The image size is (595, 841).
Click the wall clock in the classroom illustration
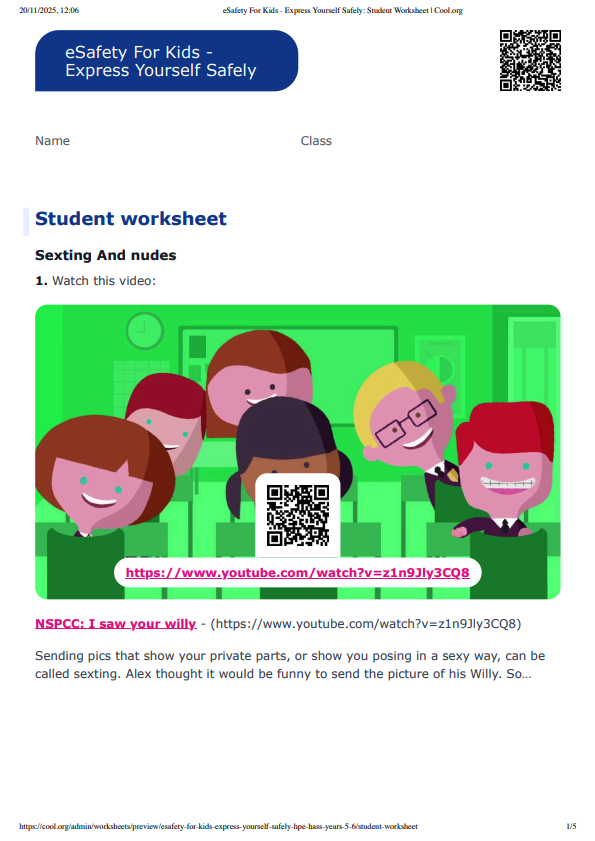pos(145,331)
